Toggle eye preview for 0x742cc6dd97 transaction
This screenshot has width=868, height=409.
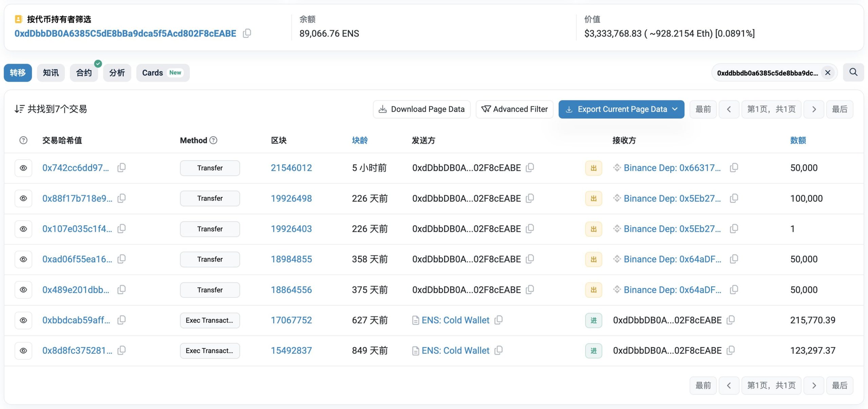click(23, 168)
